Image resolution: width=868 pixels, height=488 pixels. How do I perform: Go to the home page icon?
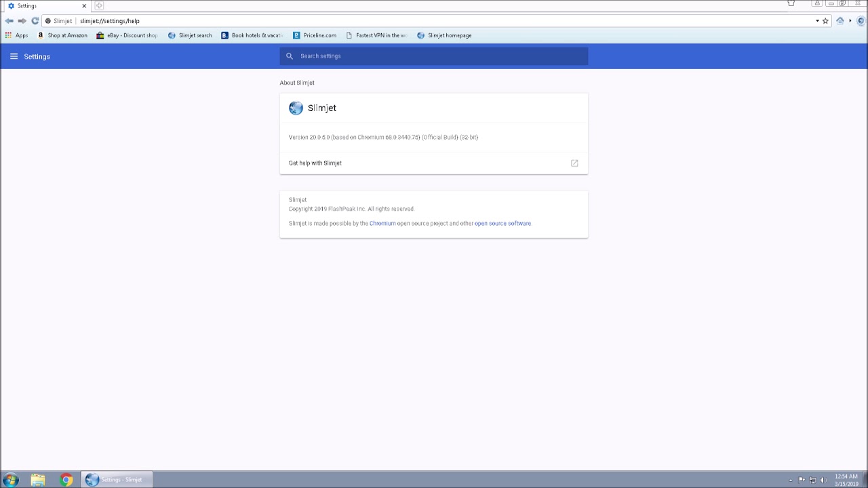(840, 21)
